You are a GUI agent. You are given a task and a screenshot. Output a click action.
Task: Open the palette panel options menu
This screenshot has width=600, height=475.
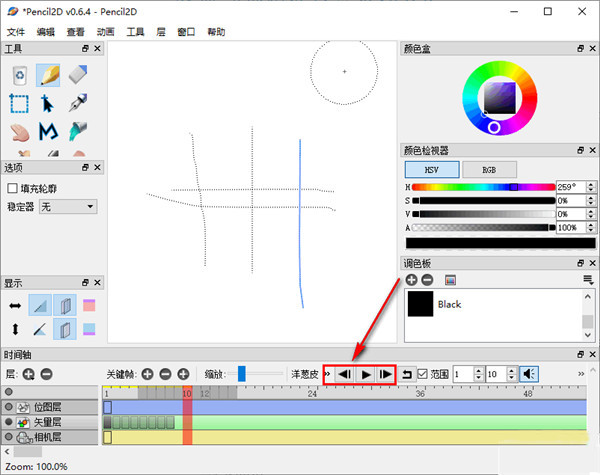tap(588, 280)
